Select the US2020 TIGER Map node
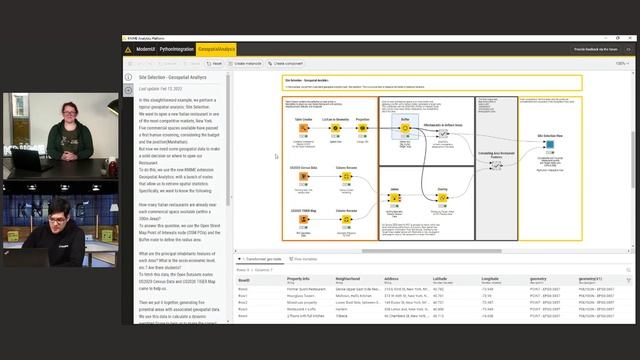Screen dimensions: 640x360 click(x=303, y=220)
